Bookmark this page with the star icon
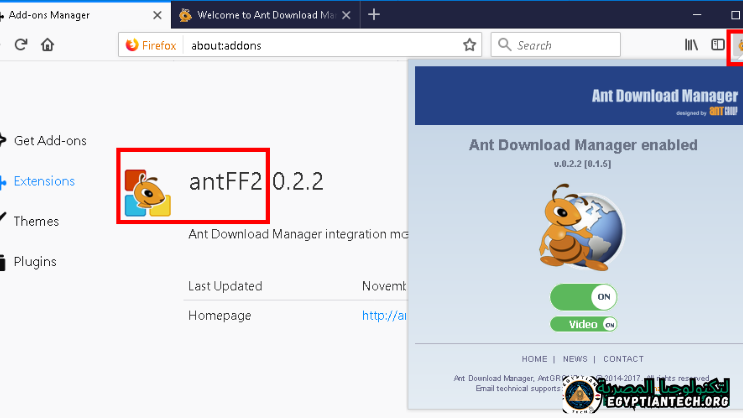This screenshot has width=743, height=418. 469,45
